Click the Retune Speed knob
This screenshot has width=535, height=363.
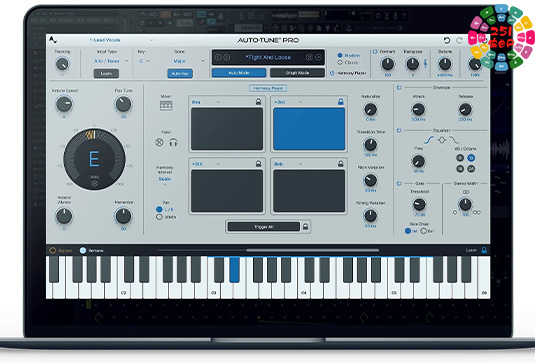point(64,104)
